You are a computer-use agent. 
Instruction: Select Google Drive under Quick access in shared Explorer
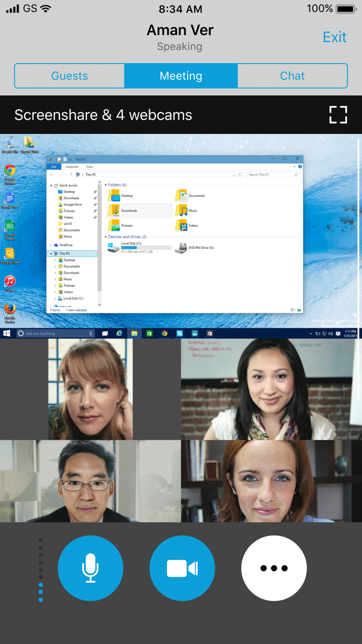[70, 204]
